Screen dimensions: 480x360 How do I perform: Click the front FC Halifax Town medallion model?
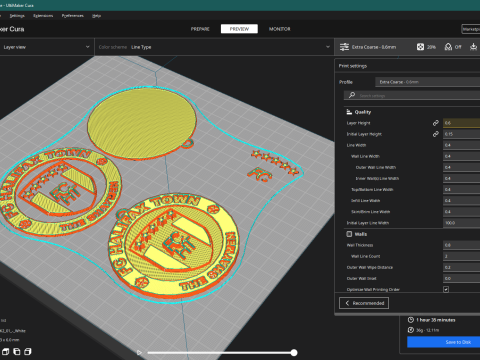pyautogui.click(x=173, y=246)
